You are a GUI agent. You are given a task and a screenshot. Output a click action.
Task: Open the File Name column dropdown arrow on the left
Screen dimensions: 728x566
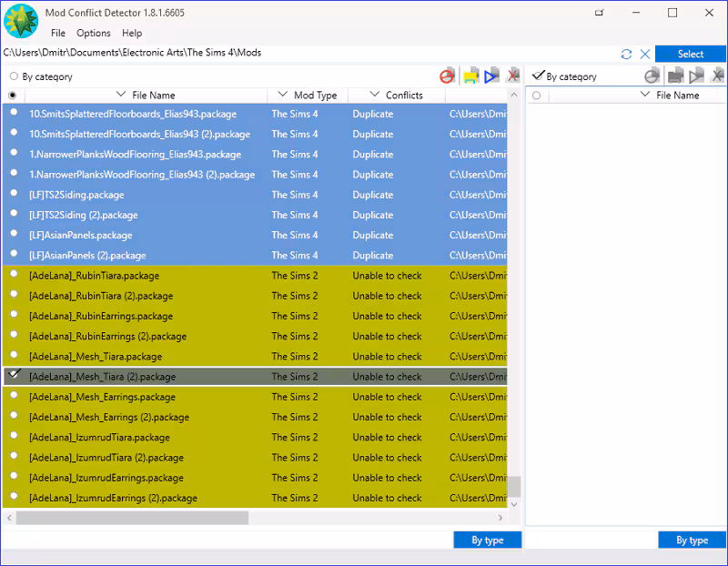121,95
